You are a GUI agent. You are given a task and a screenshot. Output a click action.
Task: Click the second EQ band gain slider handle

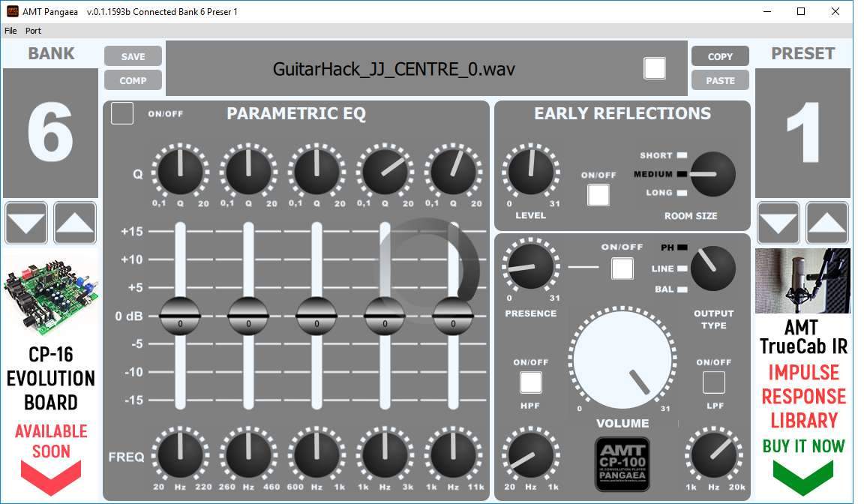[x=248, y=316]
